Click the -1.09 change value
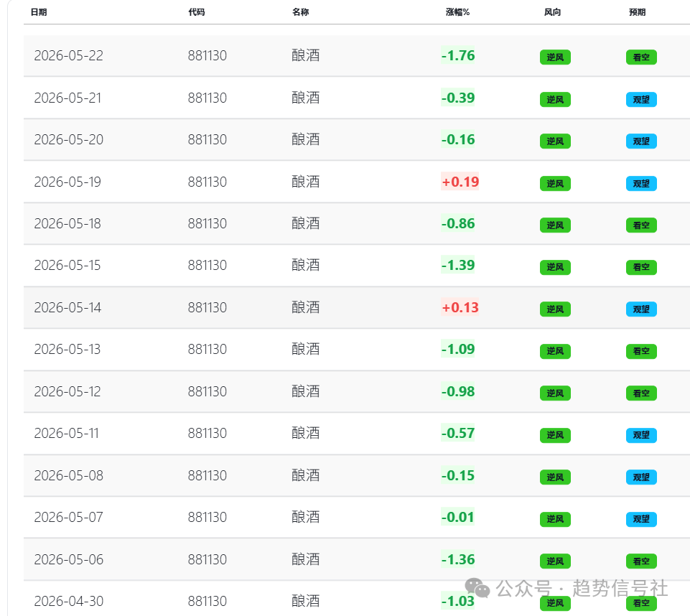The height and width of the screenshot is (616, 690). pyautogui.click(x=458, y=350)
